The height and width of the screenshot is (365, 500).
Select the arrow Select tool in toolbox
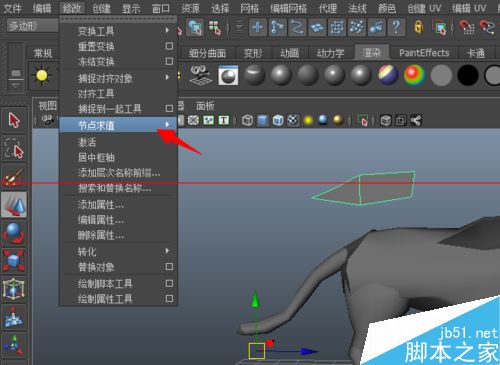pos(14,120)
